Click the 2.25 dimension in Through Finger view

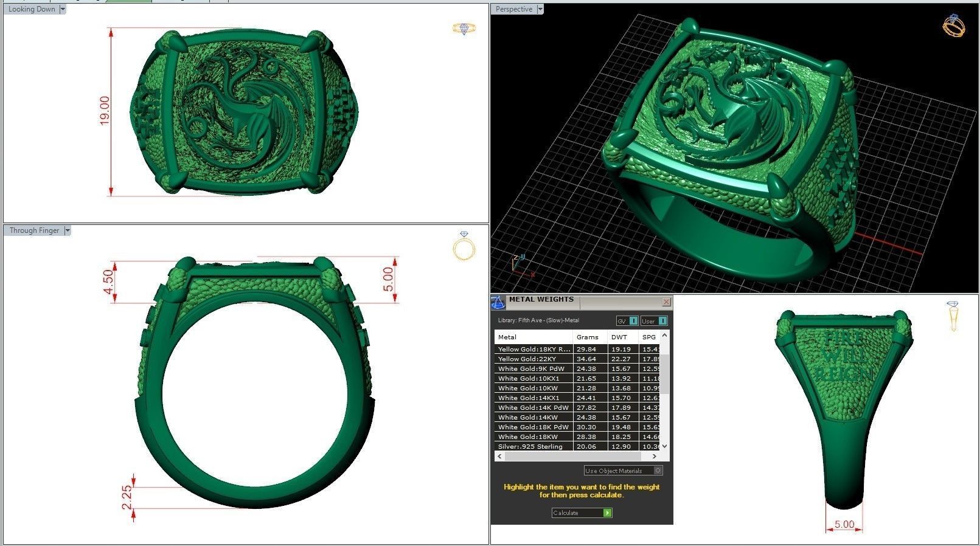click(127, 497)
